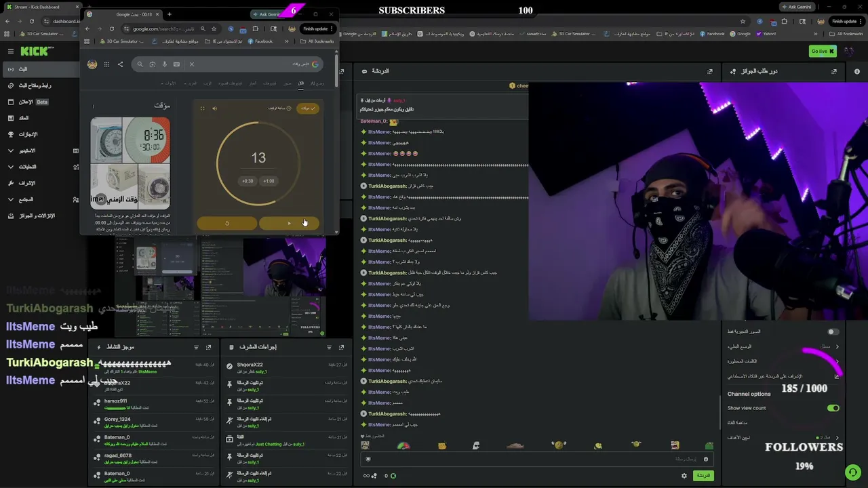Click the Go live button
Screen dimensions: 868x488
(x=822, y=51)
